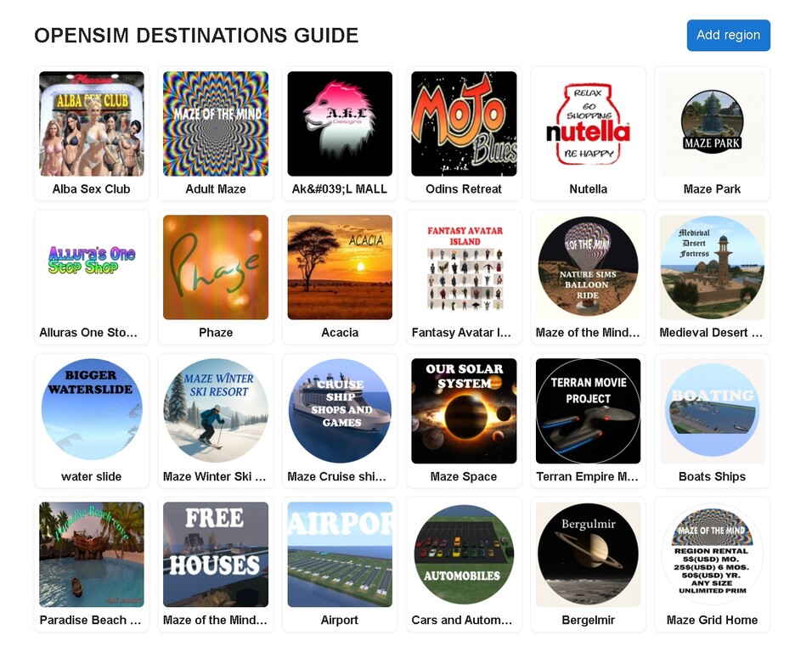Open the Maze Winter Ski Resort icon
The height and width of the screenshot is (652, 812).
216,411
